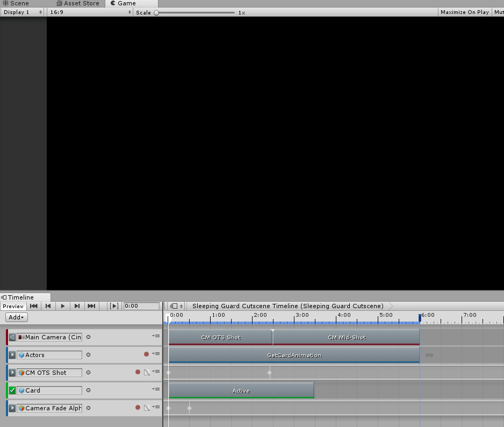Expand the CM OTS Shot track

pyautogui.click(x=12, y=373)
